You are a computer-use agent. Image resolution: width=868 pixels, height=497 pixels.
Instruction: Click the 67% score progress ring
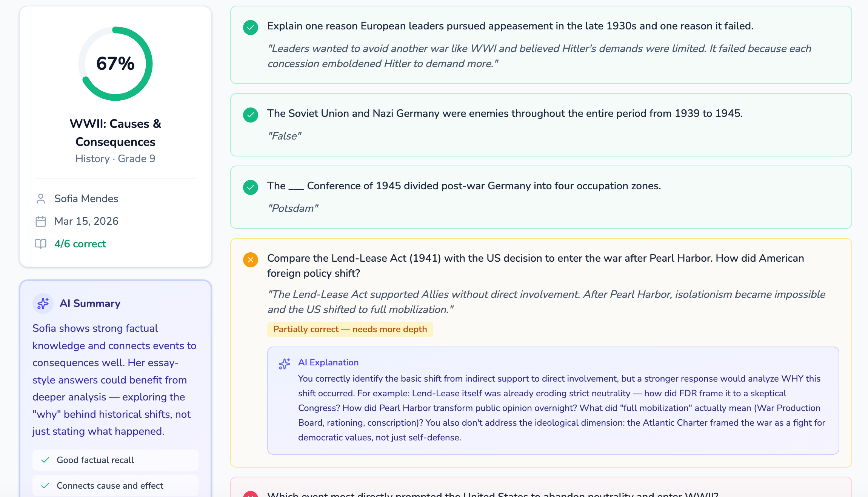click(115, 63)
